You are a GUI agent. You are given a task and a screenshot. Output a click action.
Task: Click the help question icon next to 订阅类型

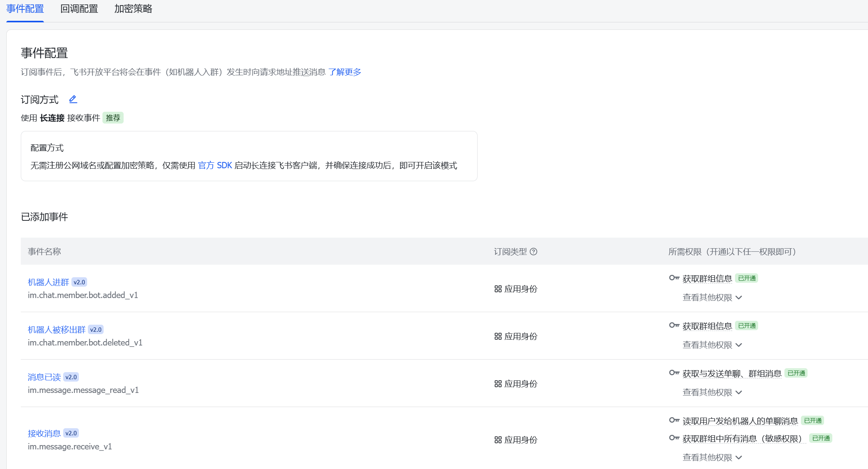tap(533, 252)
